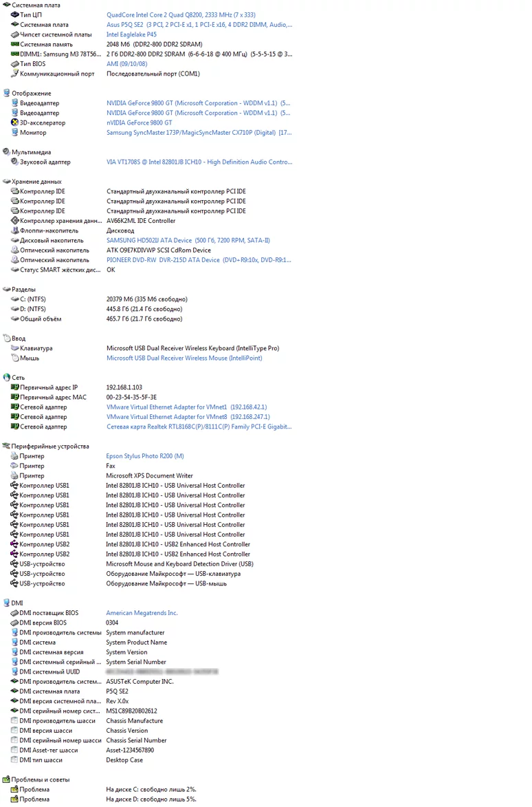532x807 pixels.
Task: Click the Разделы section icon
Action: pyautogui.click(x=7, y=289)
